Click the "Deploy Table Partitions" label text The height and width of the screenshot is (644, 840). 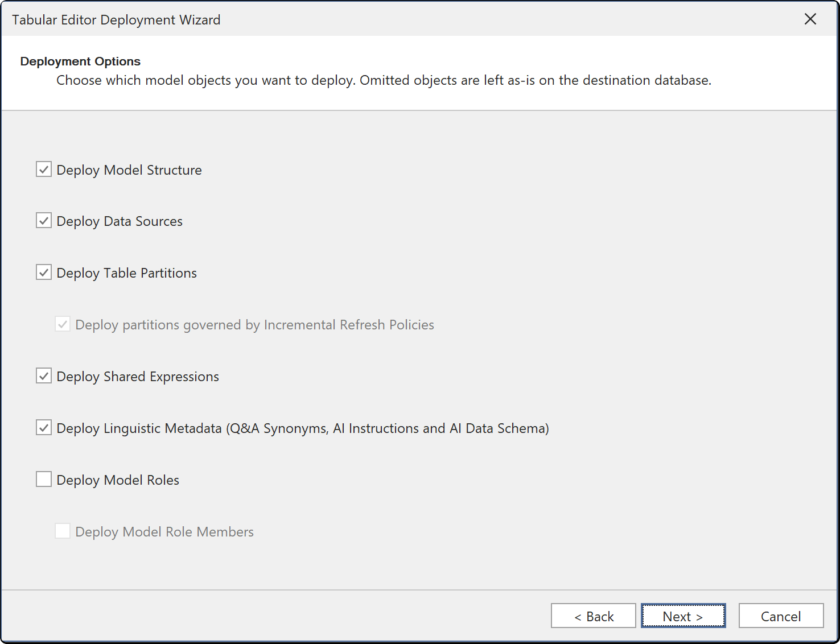(127, 273)
